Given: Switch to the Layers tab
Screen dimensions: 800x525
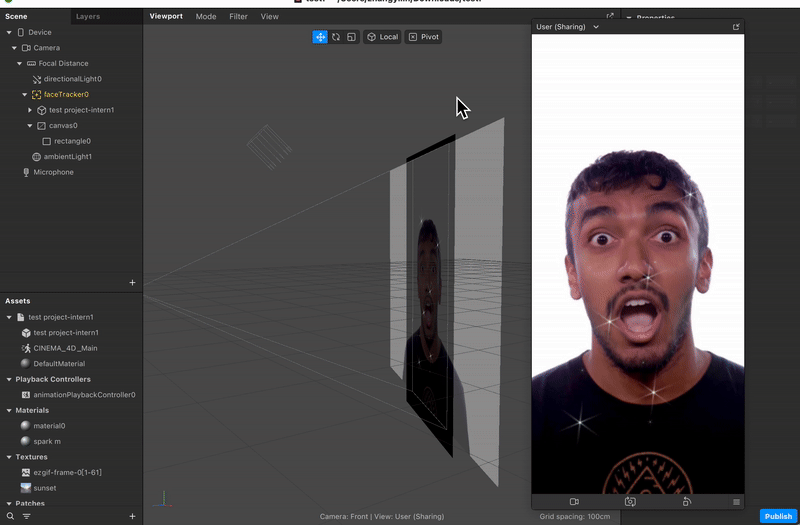Looking at the screenshot, I should pyautogui.click(x=88, y=16).
